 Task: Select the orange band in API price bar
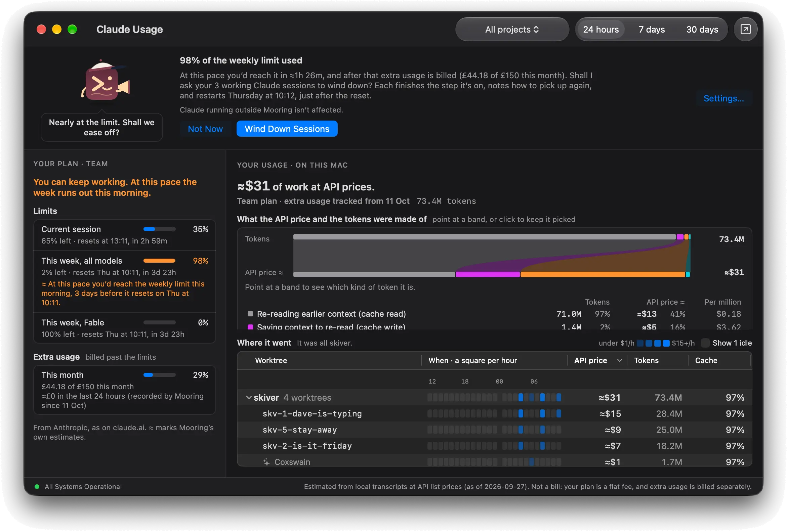pos(603,274)
